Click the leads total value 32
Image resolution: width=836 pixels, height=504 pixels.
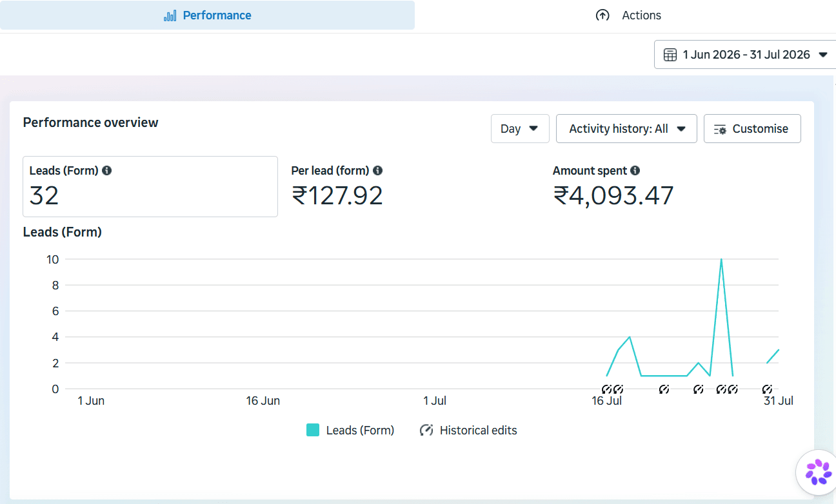tap(44, 195)
